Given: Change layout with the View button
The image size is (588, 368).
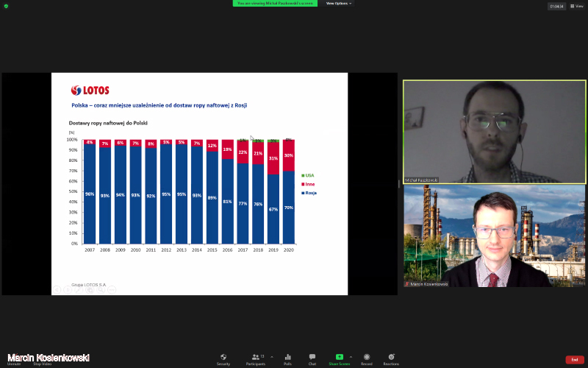Looking at the screenshot, I should [x=576, y=6].
